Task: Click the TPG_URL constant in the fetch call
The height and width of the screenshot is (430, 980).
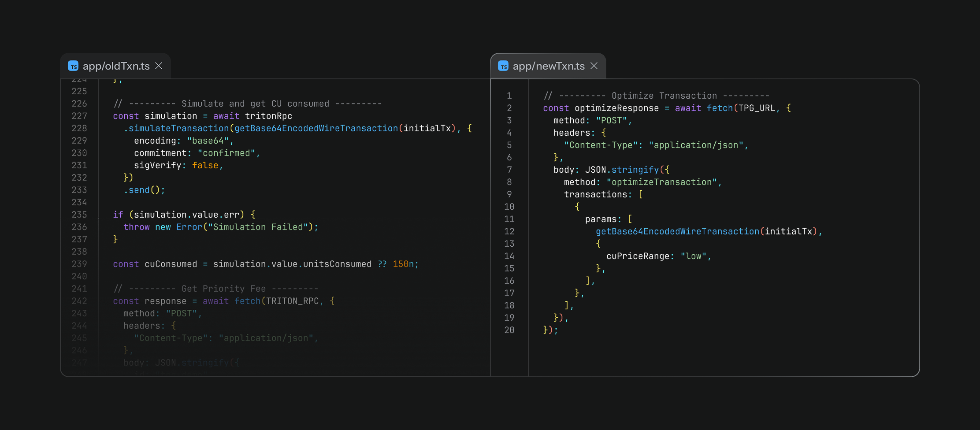Action: pos(757,108)
